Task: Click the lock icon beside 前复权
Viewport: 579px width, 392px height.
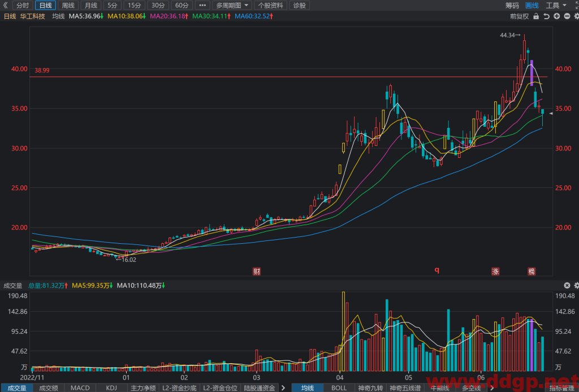Action: click(x=536, y=16)
